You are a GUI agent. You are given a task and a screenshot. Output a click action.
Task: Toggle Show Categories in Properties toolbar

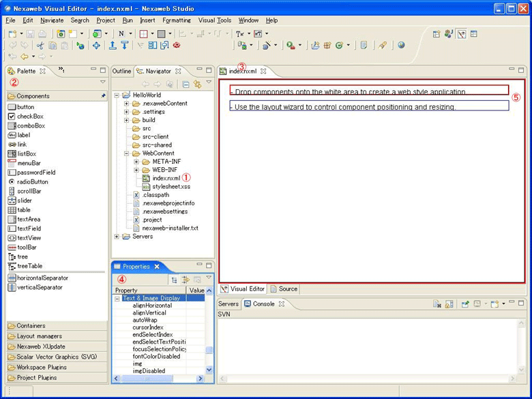174,280
